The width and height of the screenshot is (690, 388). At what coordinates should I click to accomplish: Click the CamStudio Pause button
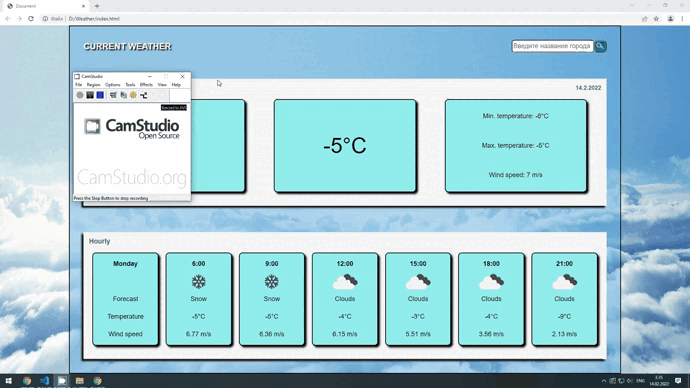(x=90, y=95)
